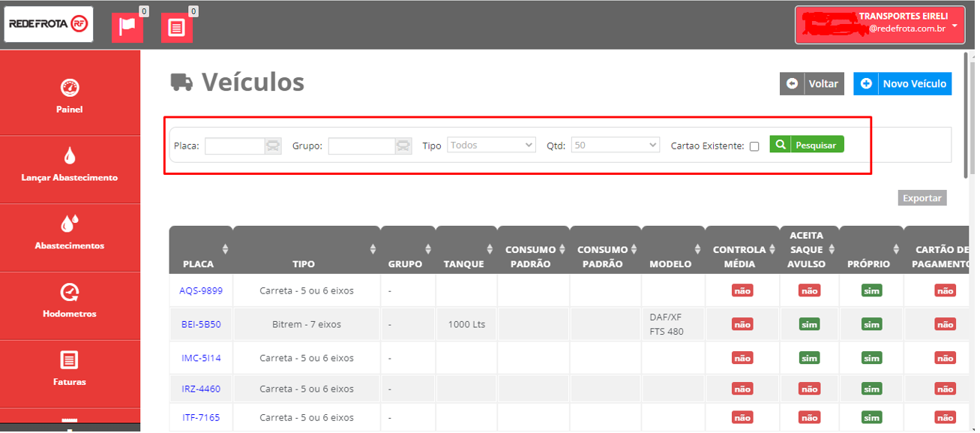
Task: Click the lookup icon beside Placa field
Action: pos(273,146)
